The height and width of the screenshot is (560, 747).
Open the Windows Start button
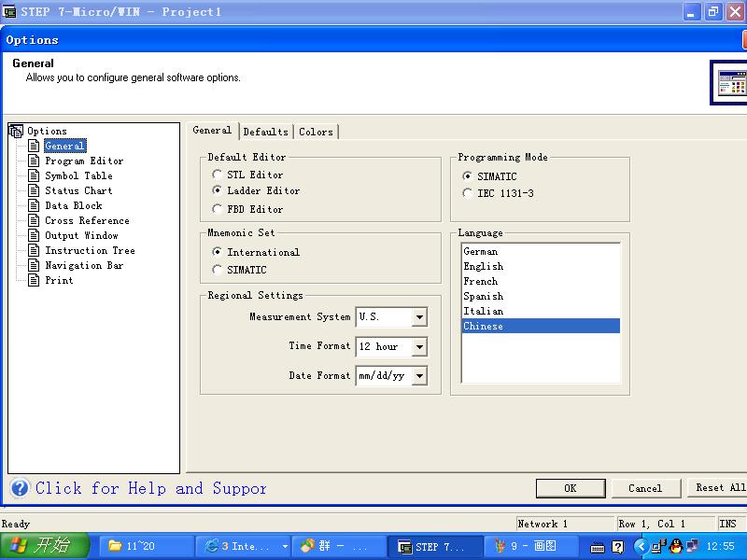(x=45, y=546)
